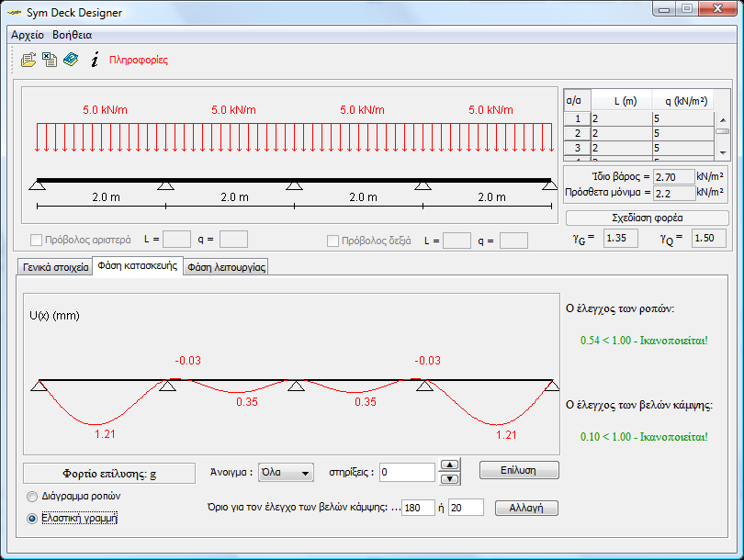Click the span table scroll down arrow
The height and width of the screenshot is (560, 744).
point(723,152)
